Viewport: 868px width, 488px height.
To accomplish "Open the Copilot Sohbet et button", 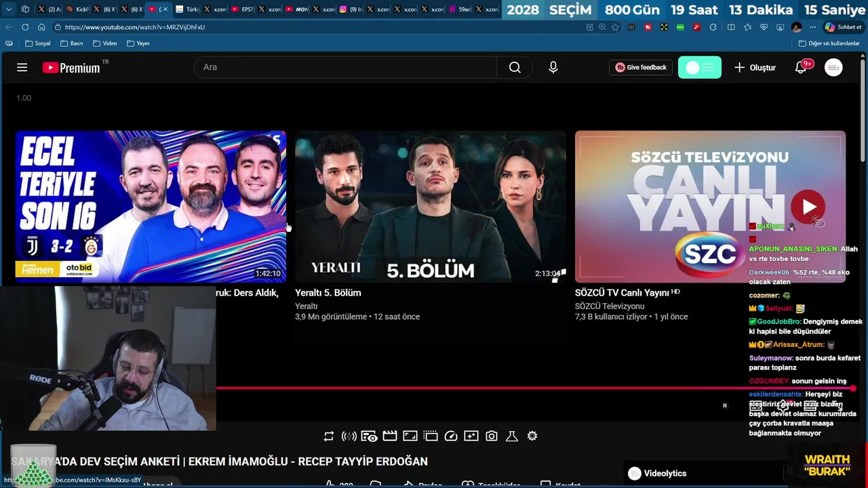I will click(x=843, y=27).
